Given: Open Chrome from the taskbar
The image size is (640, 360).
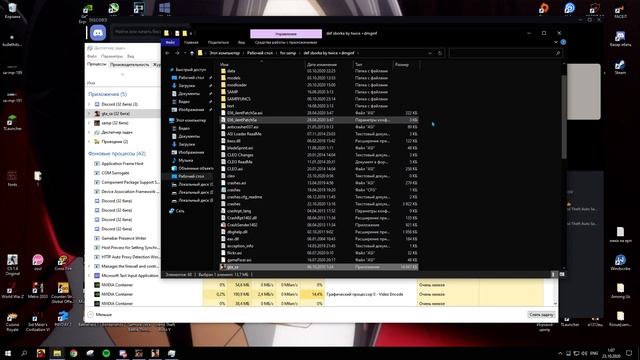Looking at the screenshot, I should (x=73, y=353).
